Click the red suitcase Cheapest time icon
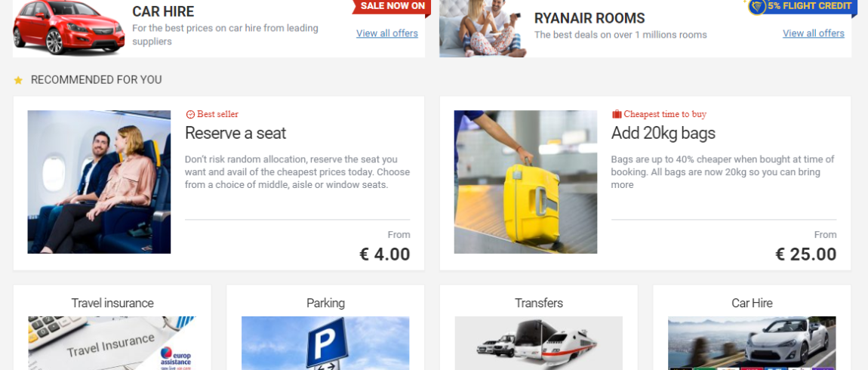 click(617, 114)
